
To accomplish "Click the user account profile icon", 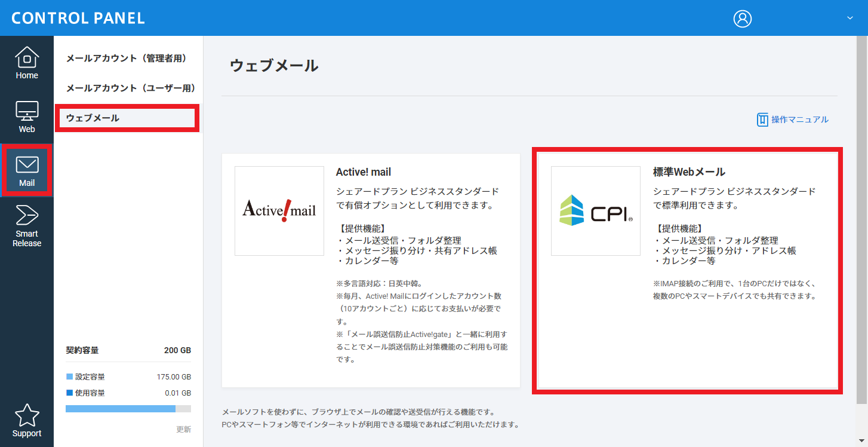I will (742, 19).
